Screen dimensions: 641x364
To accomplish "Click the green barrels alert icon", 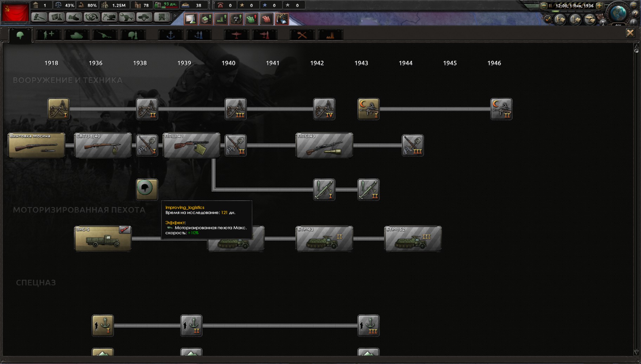I will pyautogui.click(x=251, y=19).
